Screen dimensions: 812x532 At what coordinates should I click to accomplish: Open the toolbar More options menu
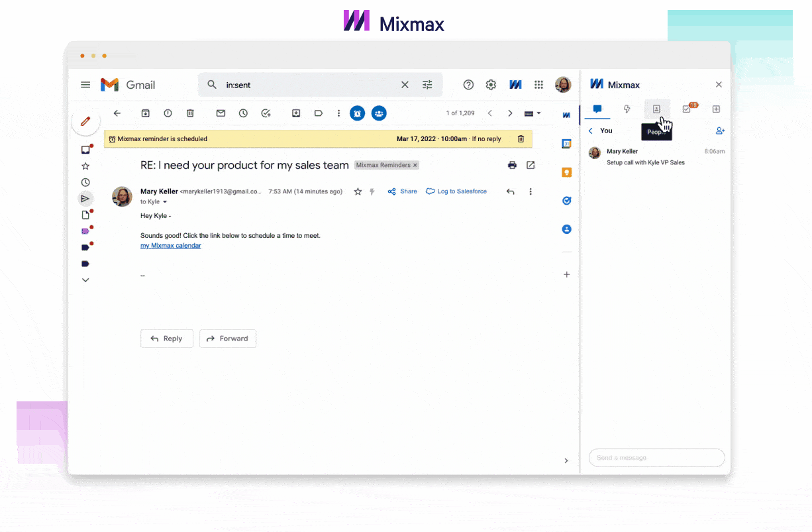click(339, 113)
